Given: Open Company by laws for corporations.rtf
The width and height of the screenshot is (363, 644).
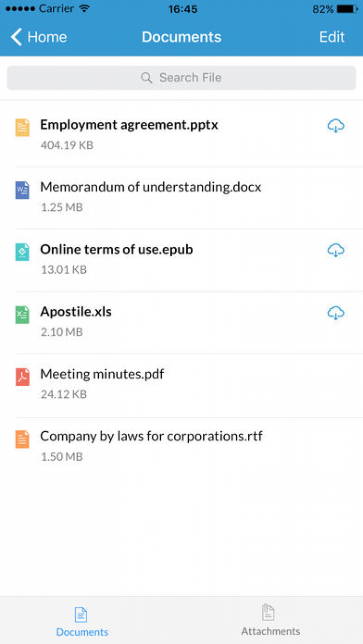Looking at the screenshot, I should coord(151,436).
